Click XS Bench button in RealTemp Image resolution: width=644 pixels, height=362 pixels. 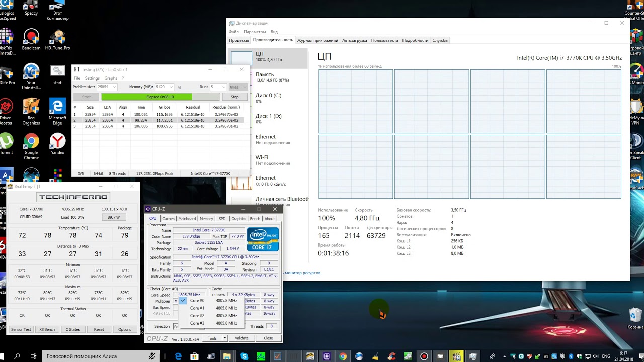pos(47,329)
